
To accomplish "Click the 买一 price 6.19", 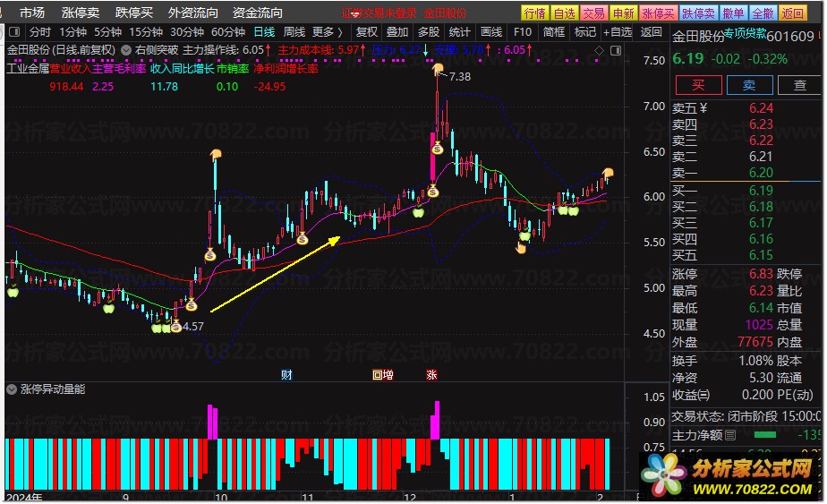I will tap(761, 191).
